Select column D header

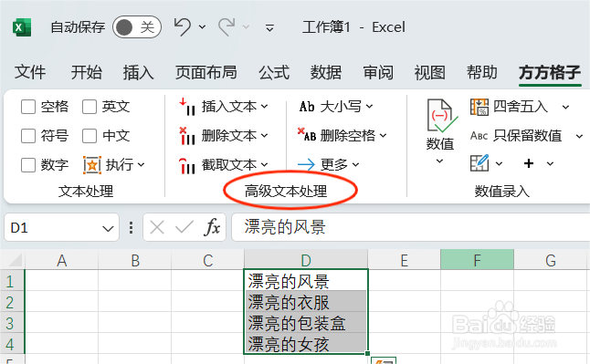click(306, 260)
